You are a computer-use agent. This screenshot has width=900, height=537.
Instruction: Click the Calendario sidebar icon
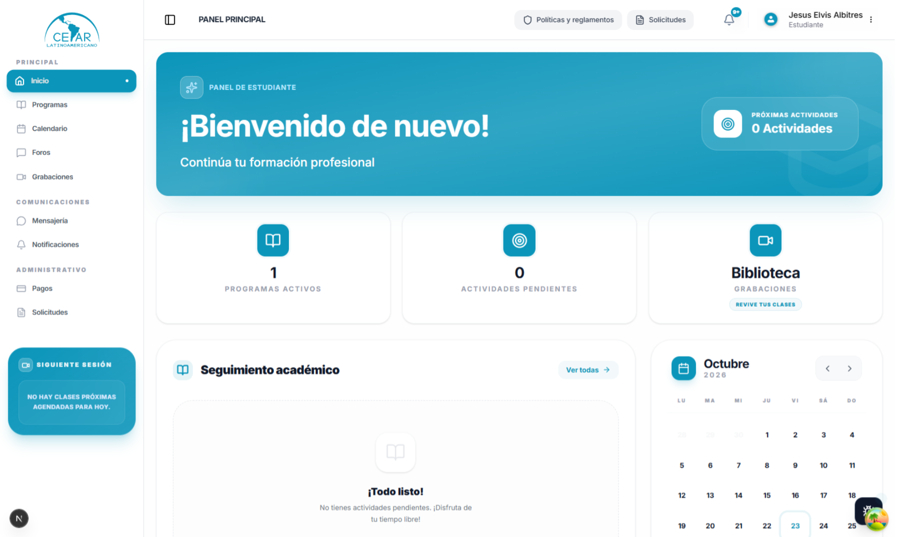[x=21, y=129]
